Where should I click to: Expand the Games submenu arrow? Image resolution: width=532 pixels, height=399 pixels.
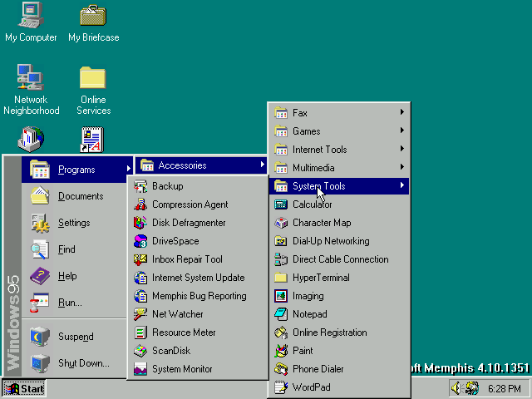402,131
